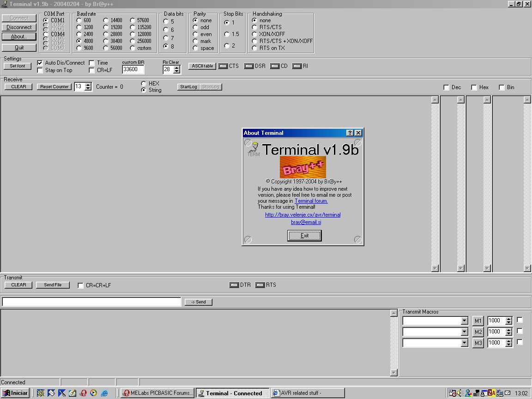Click the Bray++ logo image in About dialog
This screenshot has width=532, height=399.
tap(302, 167)
